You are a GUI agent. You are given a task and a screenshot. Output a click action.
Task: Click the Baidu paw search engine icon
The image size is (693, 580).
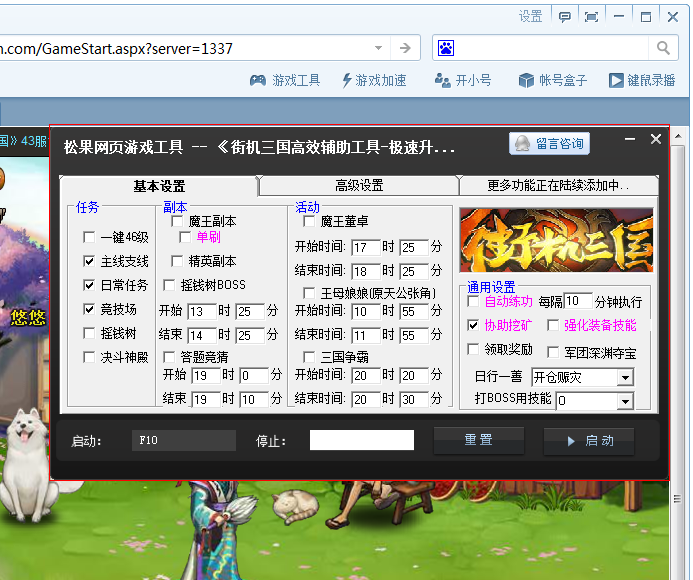click(446, 48)
